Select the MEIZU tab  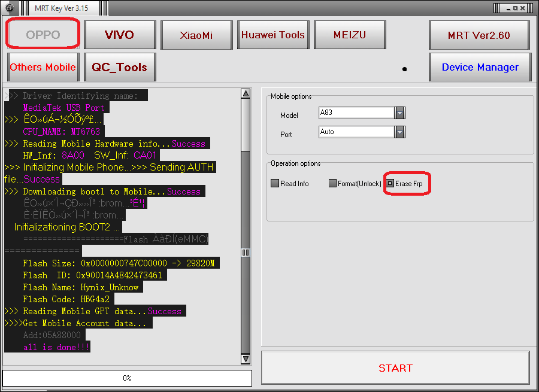click(350, 35)
